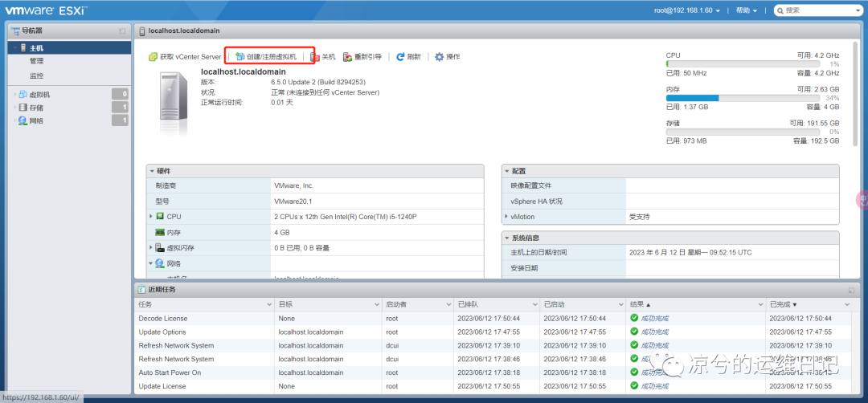Screen dimensions: 868x403
Task: Click Update Options success result link
Action: (x=654, y=332)
